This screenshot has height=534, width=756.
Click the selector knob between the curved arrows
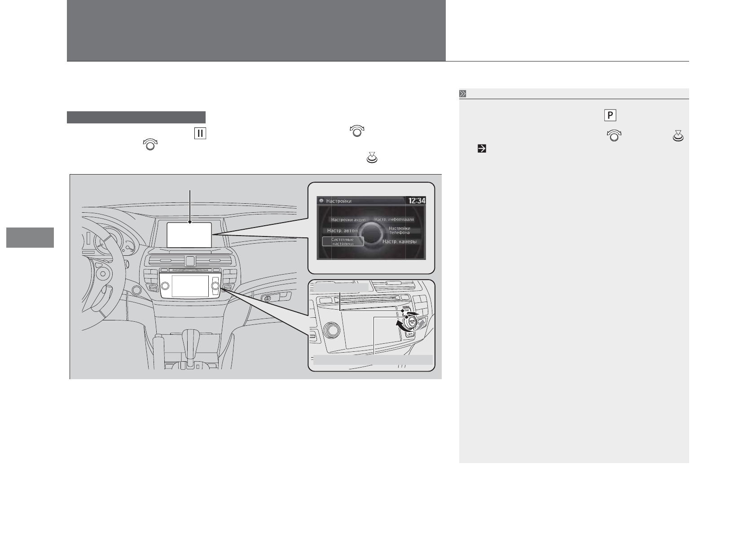click(x=409, y=322)
